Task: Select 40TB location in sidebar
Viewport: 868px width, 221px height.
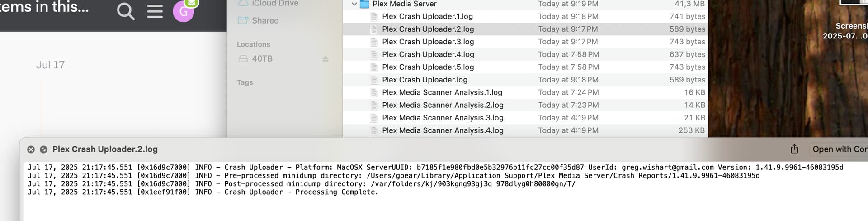Action: [x=262, y=59]
